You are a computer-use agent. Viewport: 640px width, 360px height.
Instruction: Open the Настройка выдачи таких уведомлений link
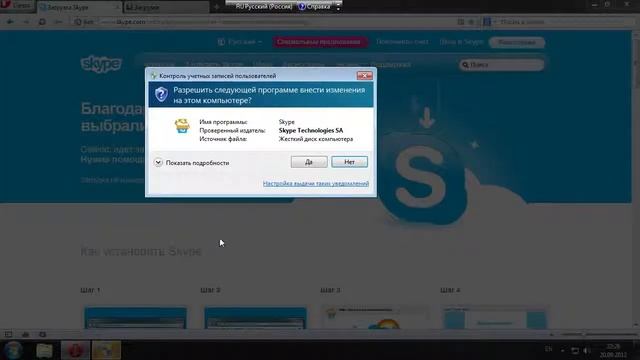(316, 184)
